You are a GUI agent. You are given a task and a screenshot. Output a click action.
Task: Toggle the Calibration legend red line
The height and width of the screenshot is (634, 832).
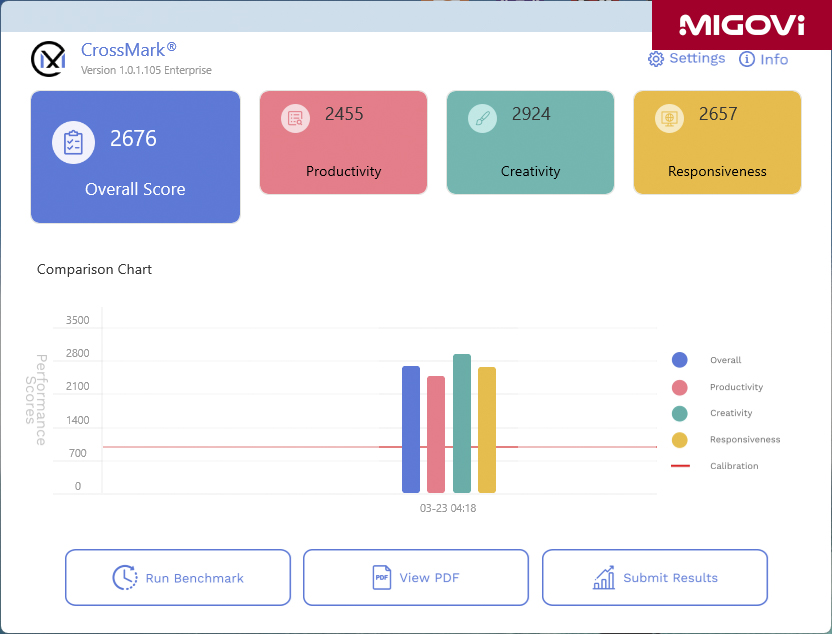(x=680, y=466)
